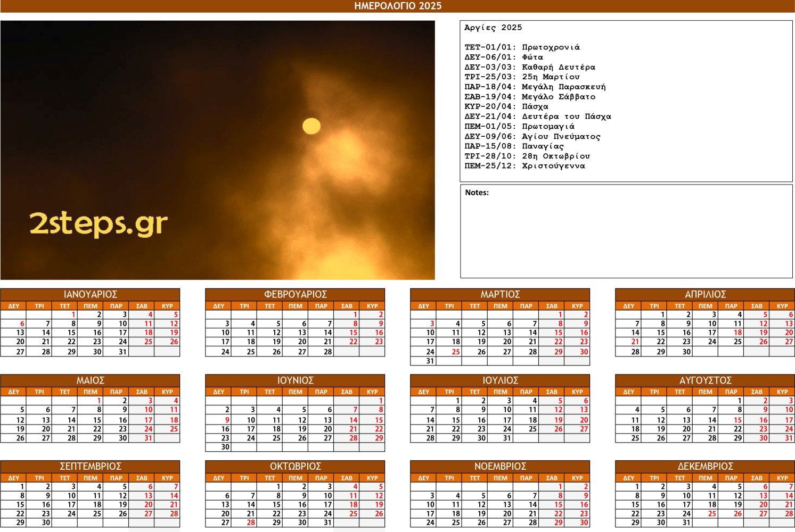This screenshot has height=532, width=795.
Task: Click the ΜΑΙΟΣ month header
Action: 90,380
